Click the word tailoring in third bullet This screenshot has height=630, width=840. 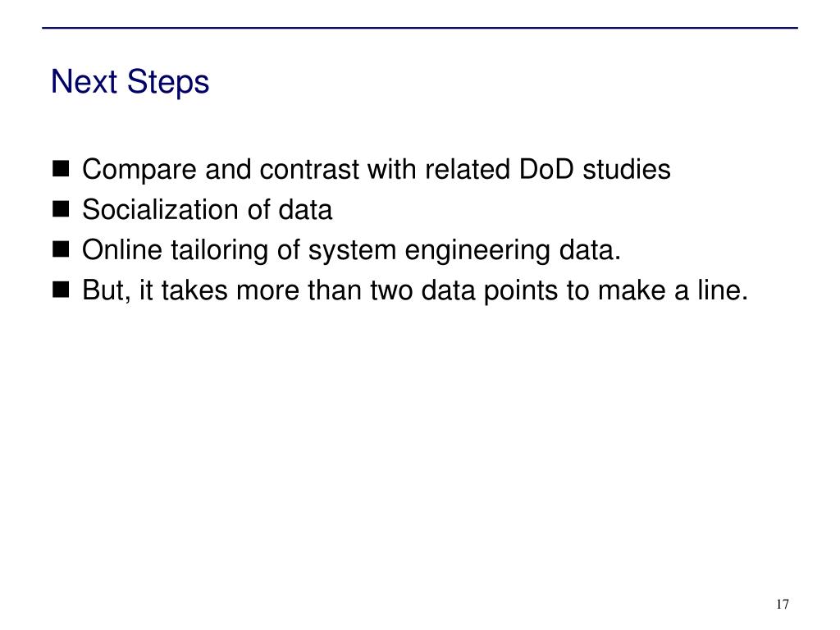[220, 251]
